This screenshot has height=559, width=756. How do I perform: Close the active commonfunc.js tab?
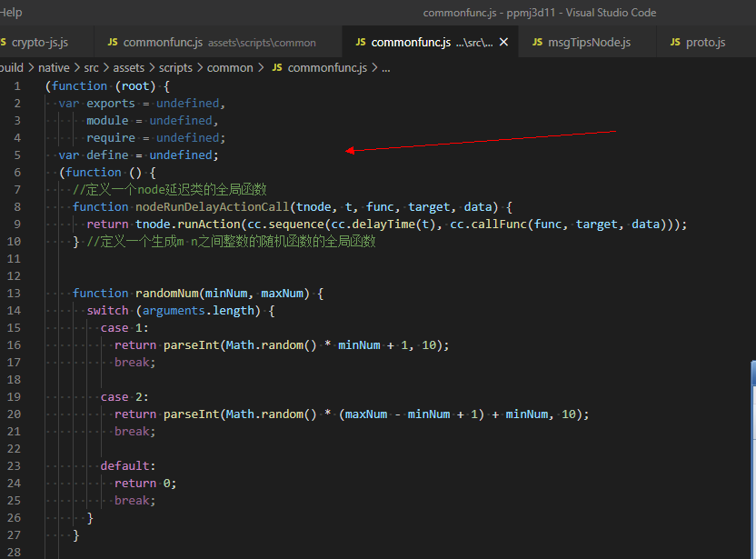tap(503, 43)
